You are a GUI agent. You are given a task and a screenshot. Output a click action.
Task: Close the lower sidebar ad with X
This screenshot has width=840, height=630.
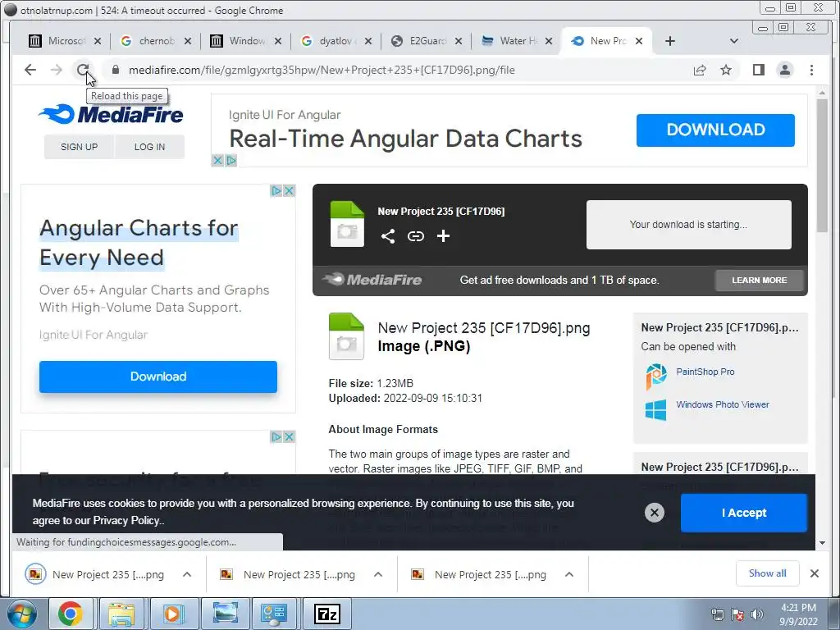coord(289,436)
